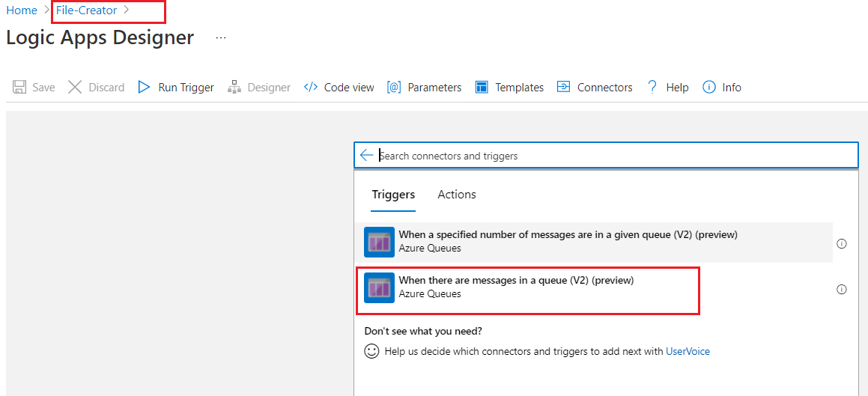Open the Parameters toolbar label
The height and width of the screenshot is (396, 868).
click(434, 88)
